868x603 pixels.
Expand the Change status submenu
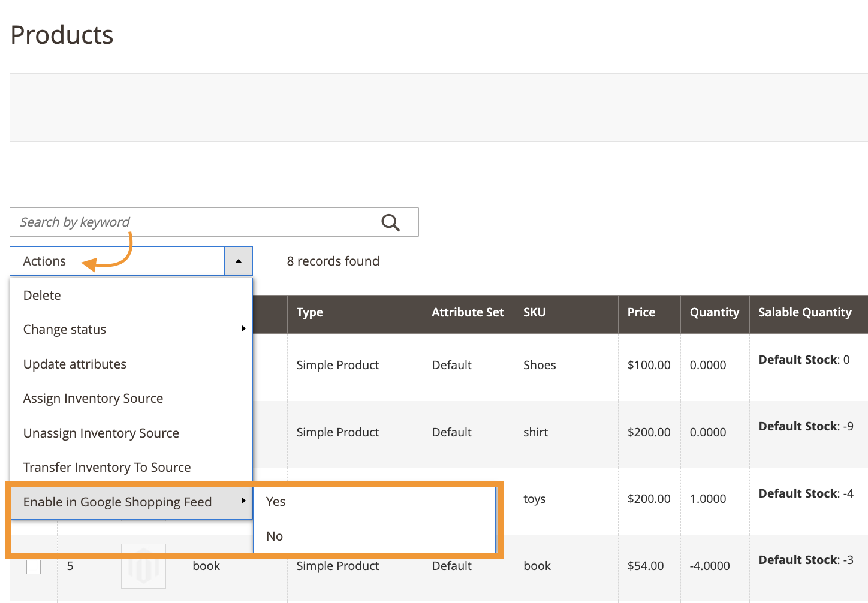(x=131, y=330)
